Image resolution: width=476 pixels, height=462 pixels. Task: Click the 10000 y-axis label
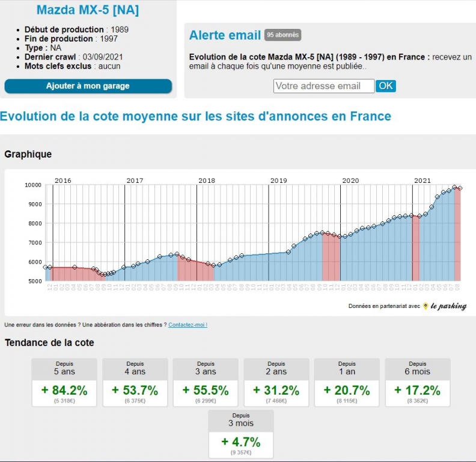[x=33, y=185]
